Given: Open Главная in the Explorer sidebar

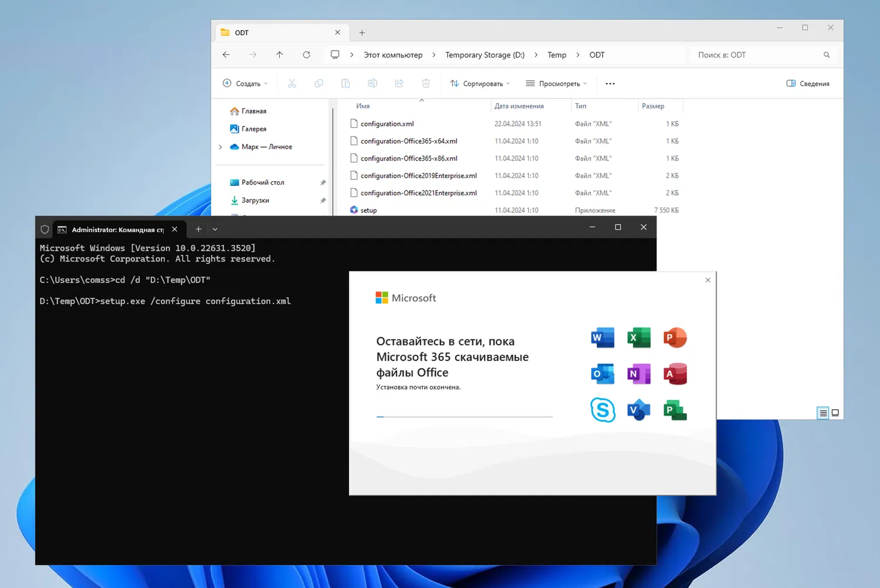Looking at the screenshot, I should 248,111.
